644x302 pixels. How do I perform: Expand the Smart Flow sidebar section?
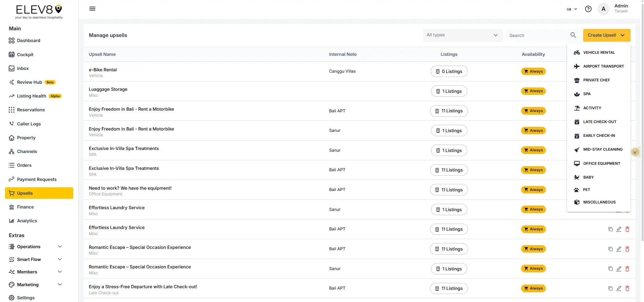tap(36, 259)
